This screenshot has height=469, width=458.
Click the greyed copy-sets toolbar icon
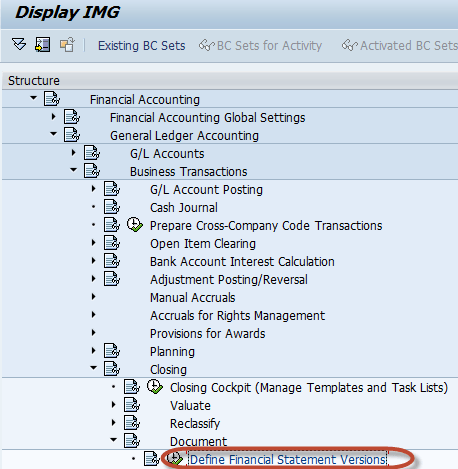pyautogui.click(x=67, y=45)
